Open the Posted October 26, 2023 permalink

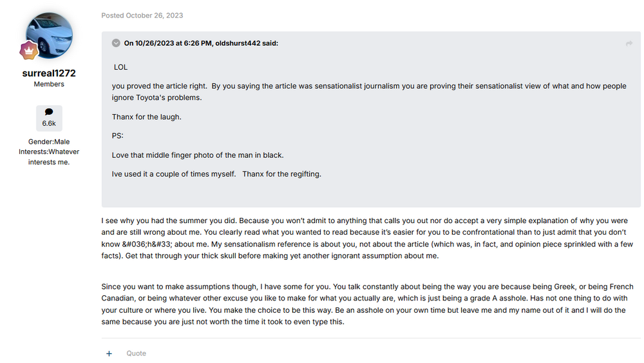coord(142,15)
